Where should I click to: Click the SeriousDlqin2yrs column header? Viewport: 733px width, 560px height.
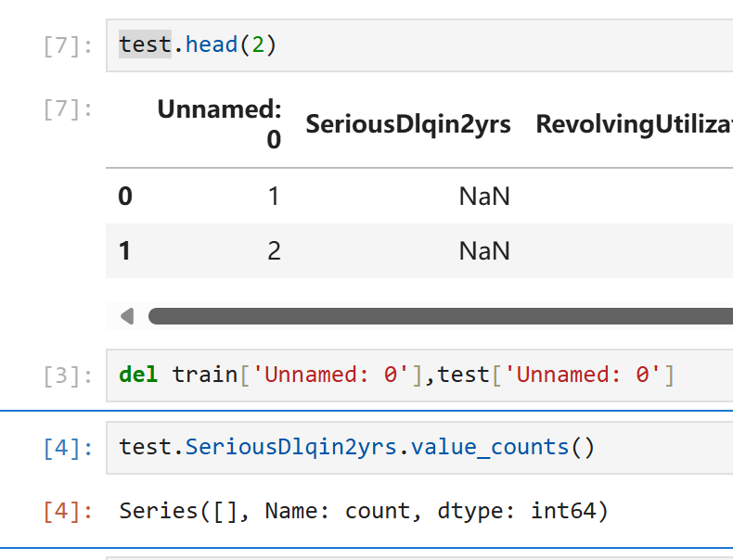pos(408,124)
